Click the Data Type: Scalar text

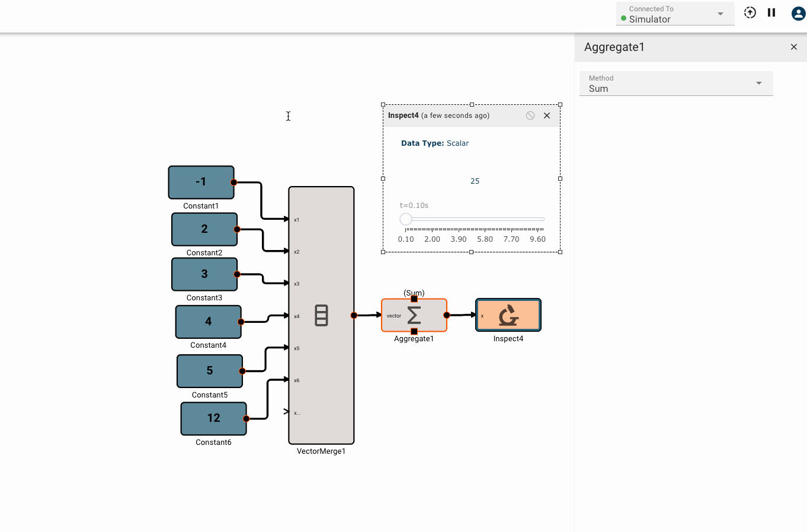tap(435, 143)
